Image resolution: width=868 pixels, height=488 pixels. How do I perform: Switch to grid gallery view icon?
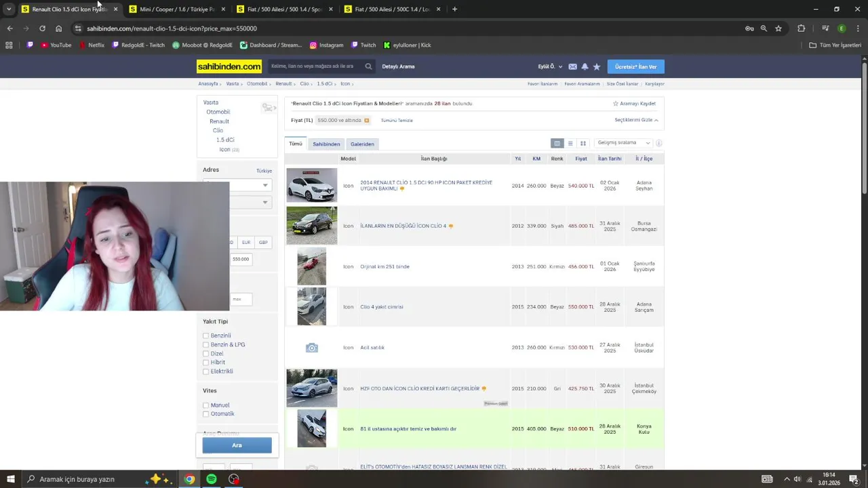[583, 143]
